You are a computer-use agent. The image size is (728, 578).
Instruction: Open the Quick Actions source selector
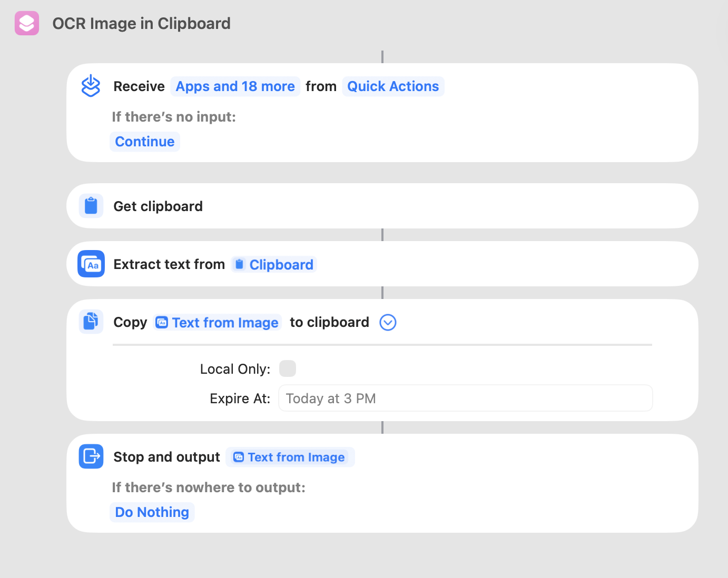(x=393, y=86)
